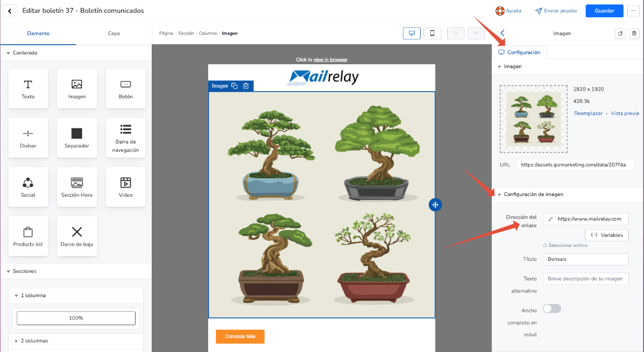
Task: Switch to desktop preview view
Action: [411, 34]
